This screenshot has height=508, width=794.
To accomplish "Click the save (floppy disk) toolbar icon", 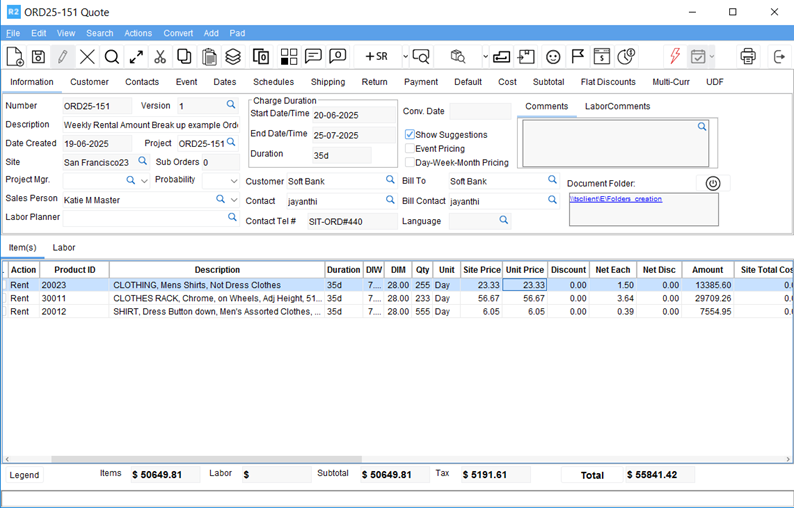I will [x=38, y=57].
